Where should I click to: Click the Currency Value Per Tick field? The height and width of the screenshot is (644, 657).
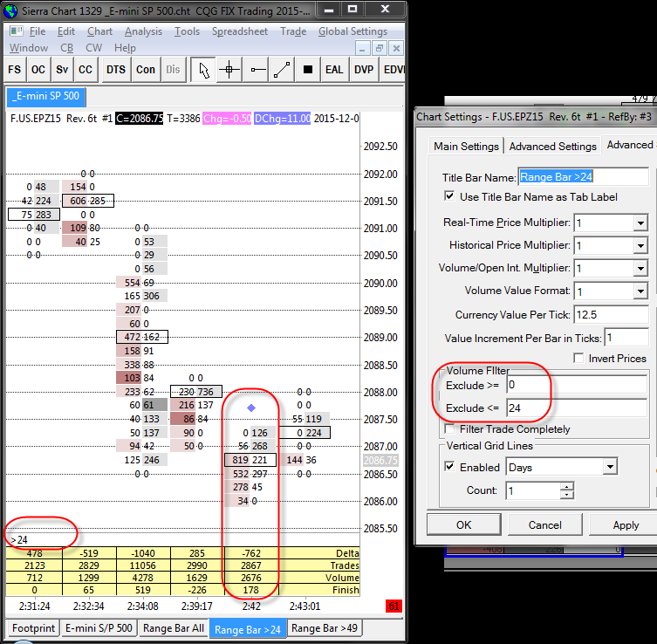tap(611, 315)
